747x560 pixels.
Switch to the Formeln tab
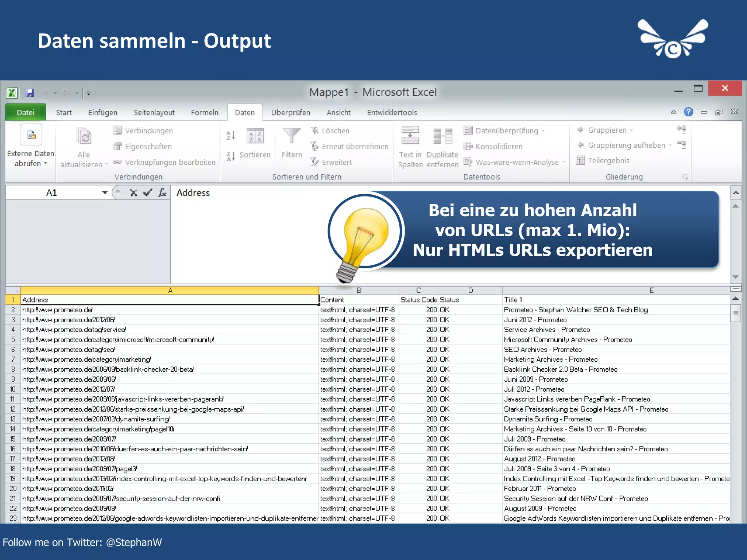pyautogui.click(x=205, y=112)
